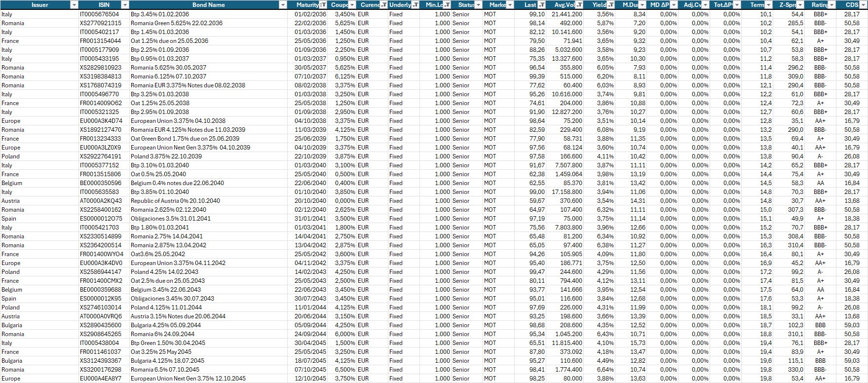The image size is (868, 383).
Task: Select the Austria issuer cell for AT0000A2KQ43
Action: [11, 201]
